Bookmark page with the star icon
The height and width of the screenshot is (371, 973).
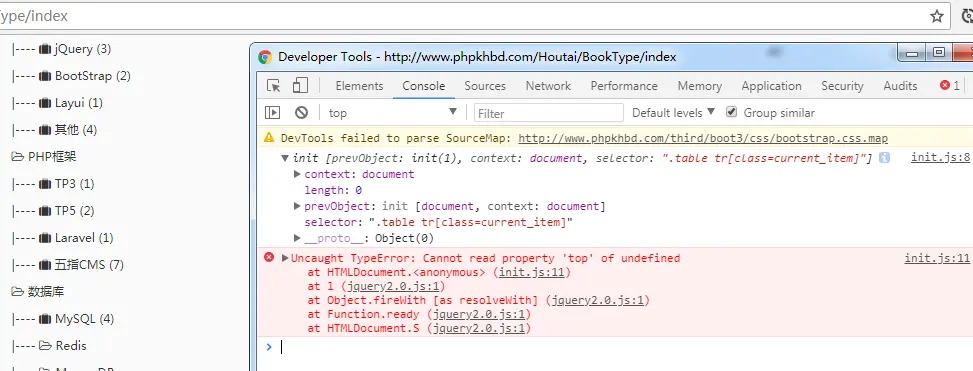coord(936,16)
